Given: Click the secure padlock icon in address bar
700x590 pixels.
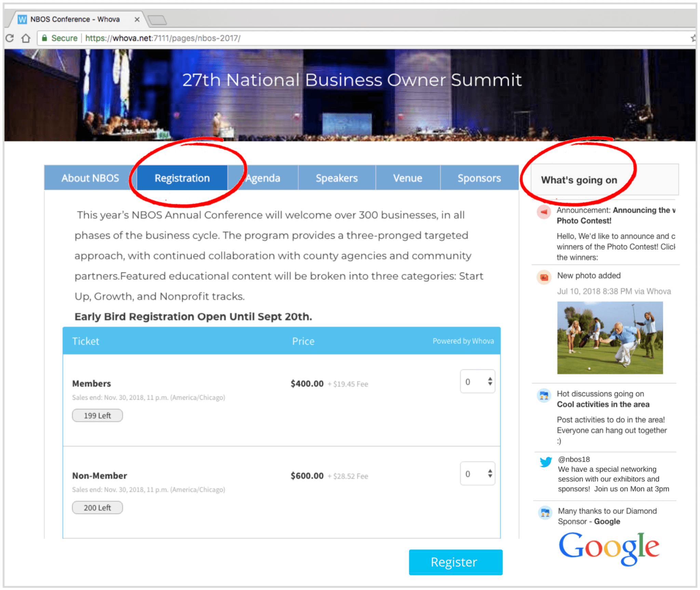Looking at the screenshot, I should tap(44, 38).
